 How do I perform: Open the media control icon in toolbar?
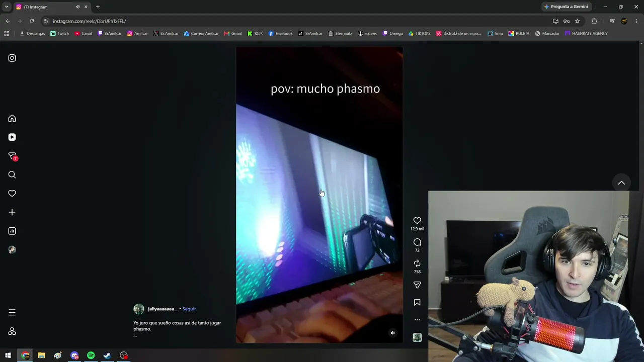(x=612, y=21)
